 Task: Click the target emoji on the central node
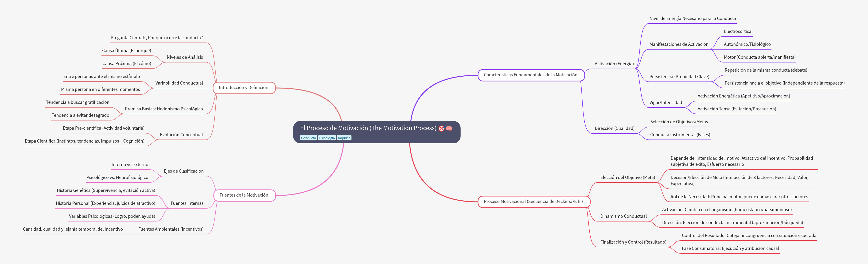pos(441,128)
